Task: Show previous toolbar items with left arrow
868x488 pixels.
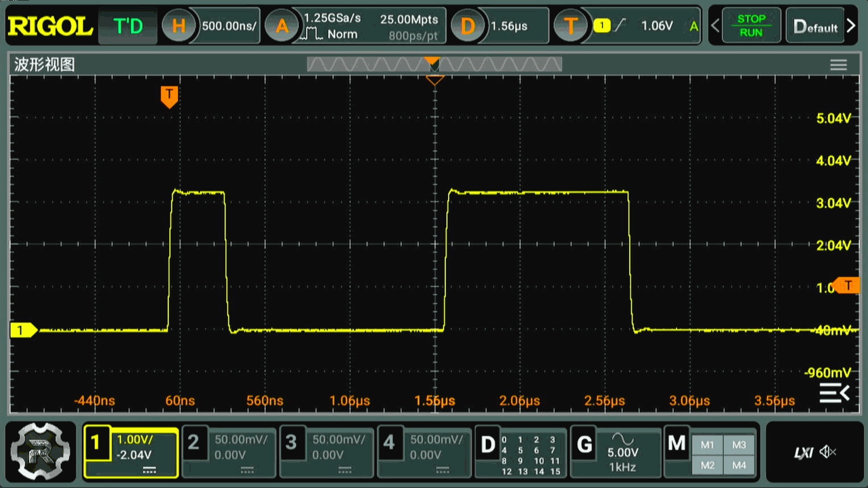Action: (715, 26)
